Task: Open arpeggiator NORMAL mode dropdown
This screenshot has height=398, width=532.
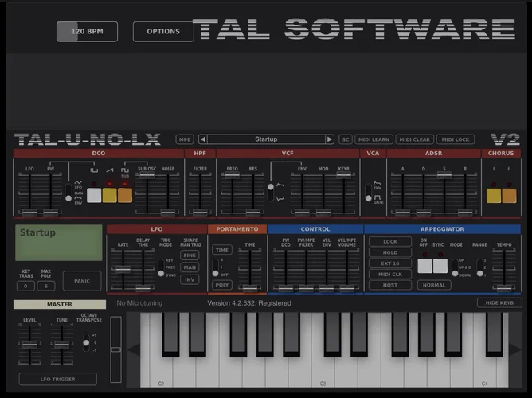Action: 434,285
